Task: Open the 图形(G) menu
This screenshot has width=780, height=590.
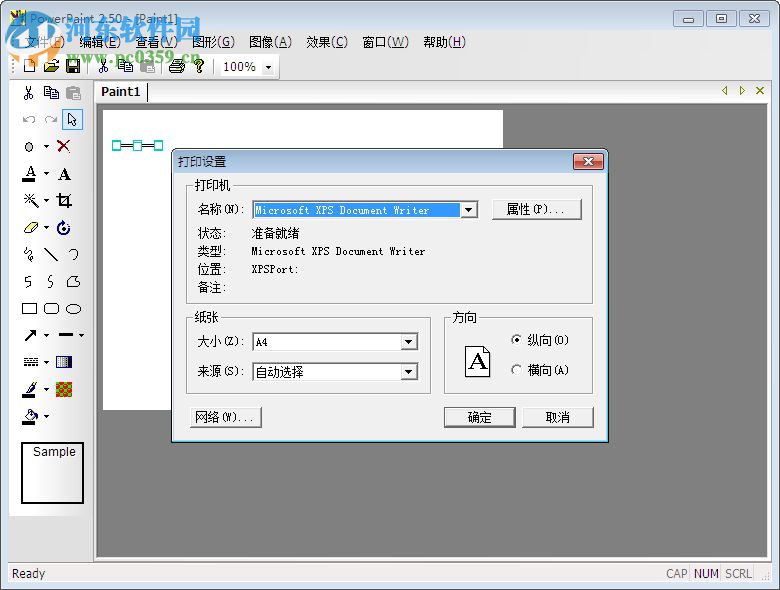Action: 213,42
